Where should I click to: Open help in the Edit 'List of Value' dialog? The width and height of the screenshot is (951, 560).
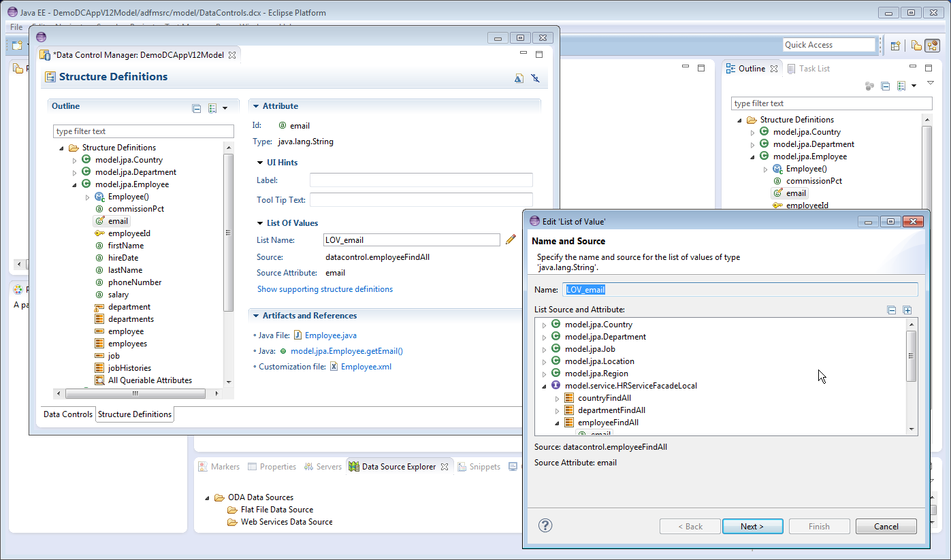click(545, 525)
